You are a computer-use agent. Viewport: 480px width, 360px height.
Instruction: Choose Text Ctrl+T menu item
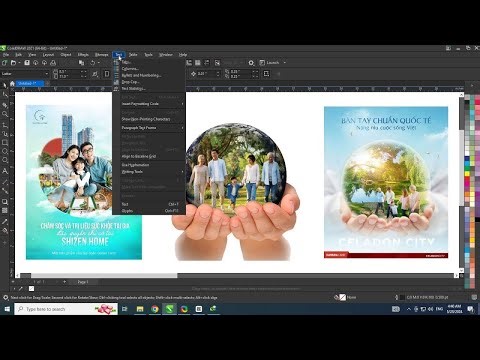pyautogui.click(x=149, y=204)
